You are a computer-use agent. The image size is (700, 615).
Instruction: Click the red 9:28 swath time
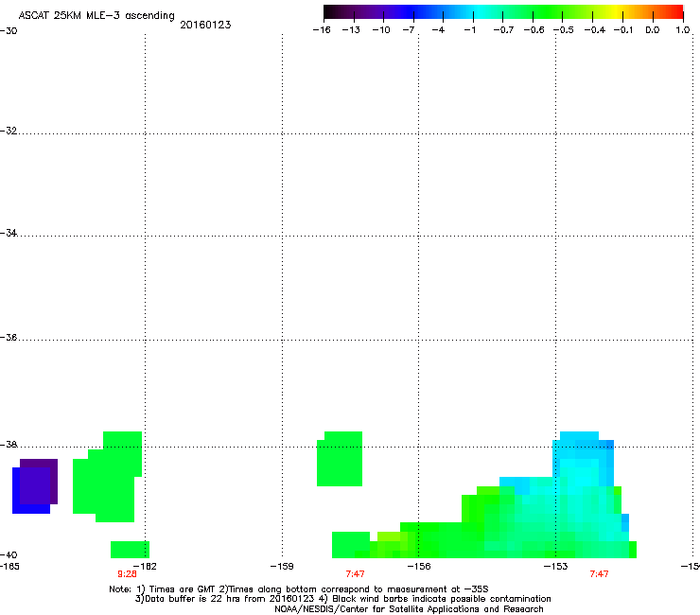click(x=128, y=574)
